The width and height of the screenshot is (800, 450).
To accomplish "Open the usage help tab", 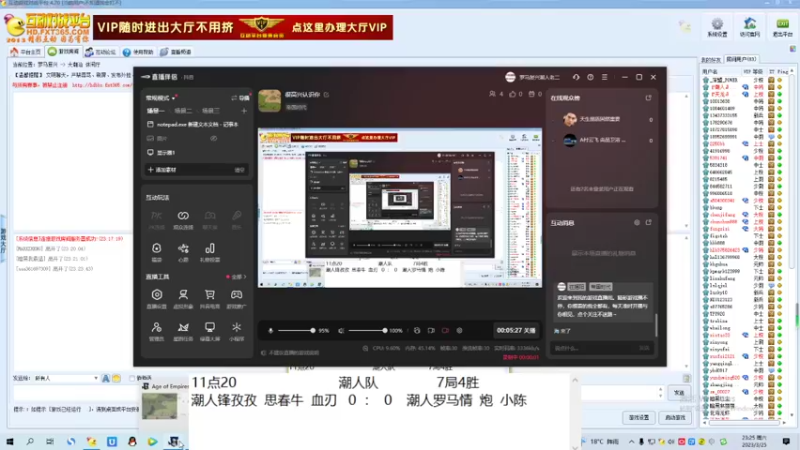I will tap(138, 52).
